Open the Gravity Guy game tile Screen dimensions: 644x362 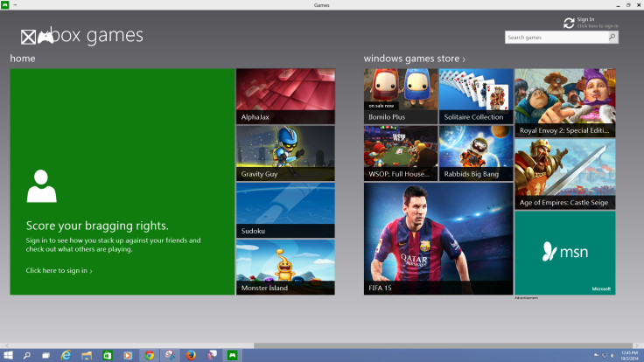pos(285,153)
